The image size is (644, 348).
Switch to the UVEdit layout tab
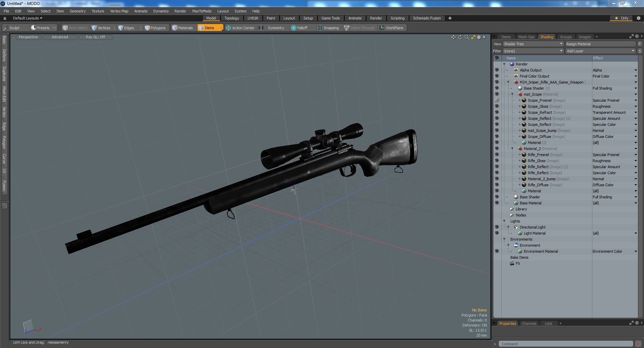(253, 18)
